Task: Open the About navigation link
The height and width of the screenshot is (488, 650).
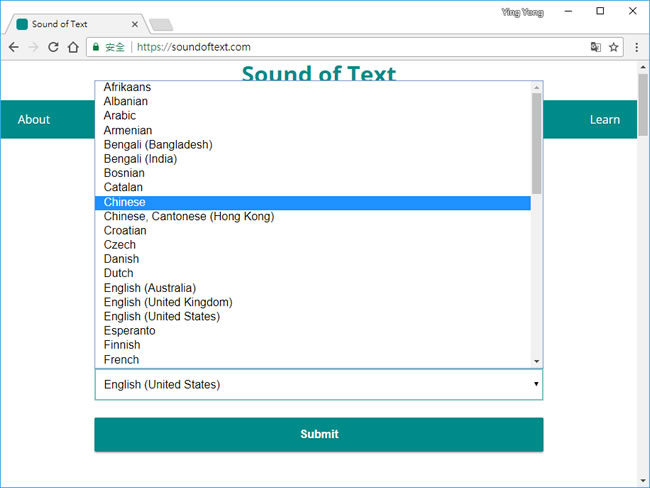Action: point(34,120)
